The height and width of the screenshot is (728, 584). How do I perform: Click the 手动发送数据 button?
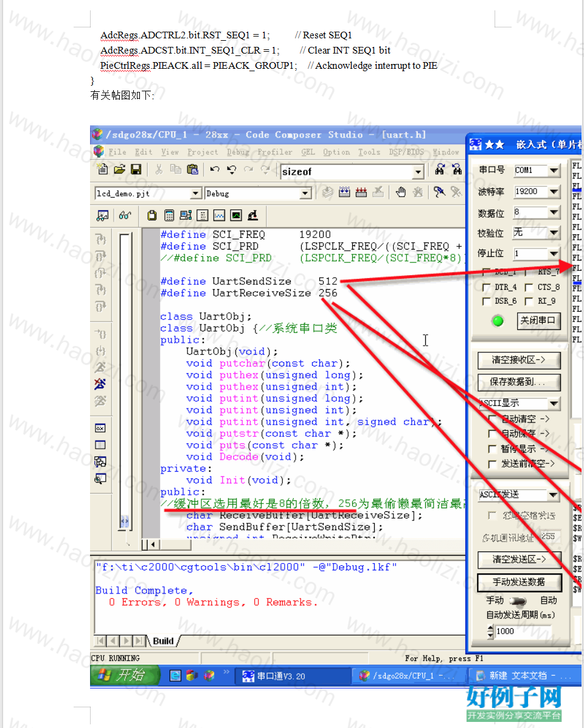click(x=519, y=582)
